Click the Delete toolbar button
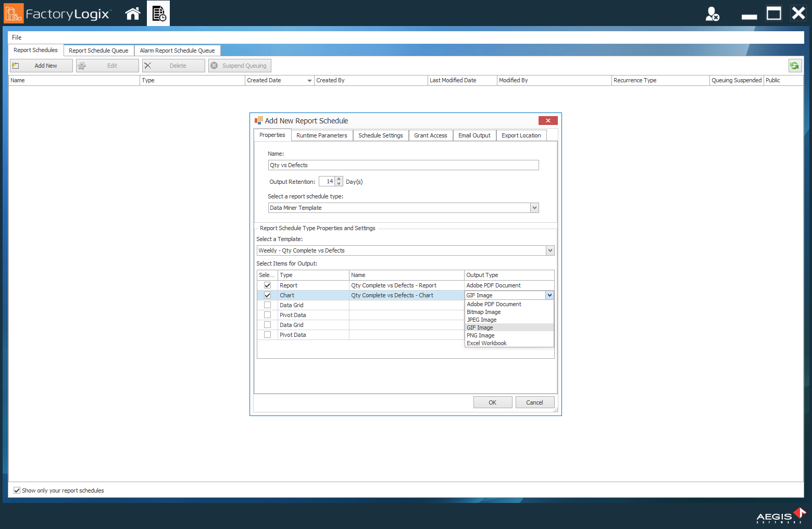812x529 pixels. click(x=173, y=66)
